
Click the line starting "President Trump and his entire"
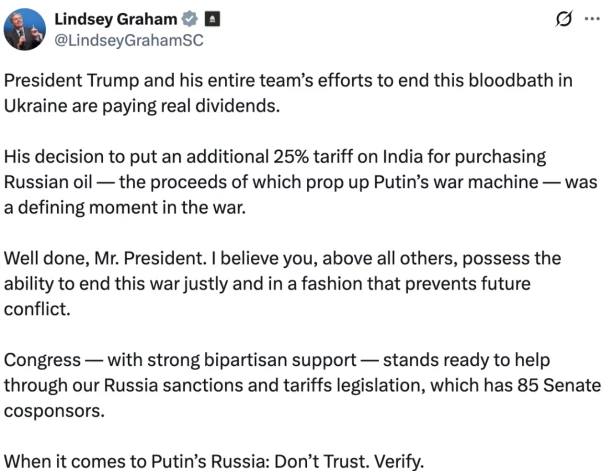tap(288, 81)
